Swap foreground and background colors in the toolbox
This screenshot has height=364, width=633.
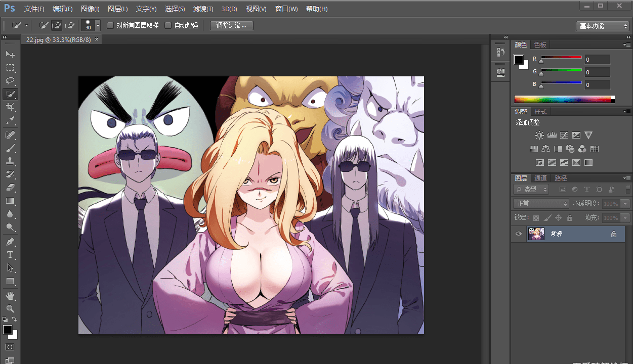14,319
